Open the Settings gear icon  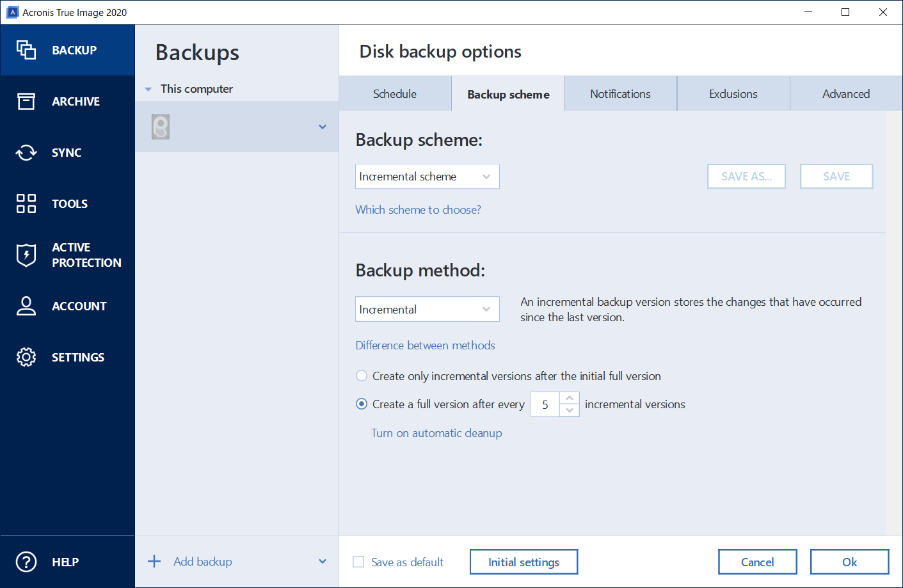tap(26, 357)
